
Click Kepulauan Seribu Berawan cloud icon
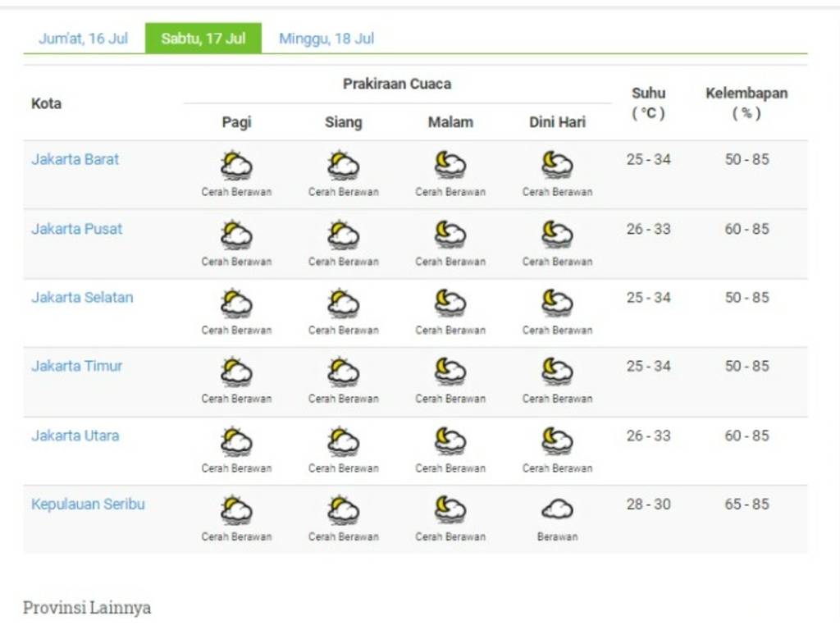[x=557, y=509]
